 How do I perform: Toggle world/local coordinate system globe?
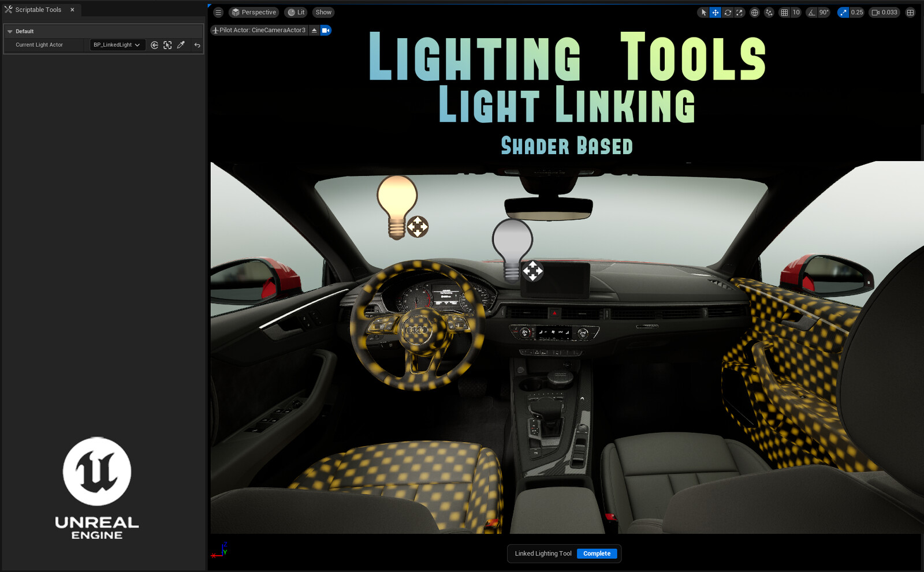(x=754, y=12)
